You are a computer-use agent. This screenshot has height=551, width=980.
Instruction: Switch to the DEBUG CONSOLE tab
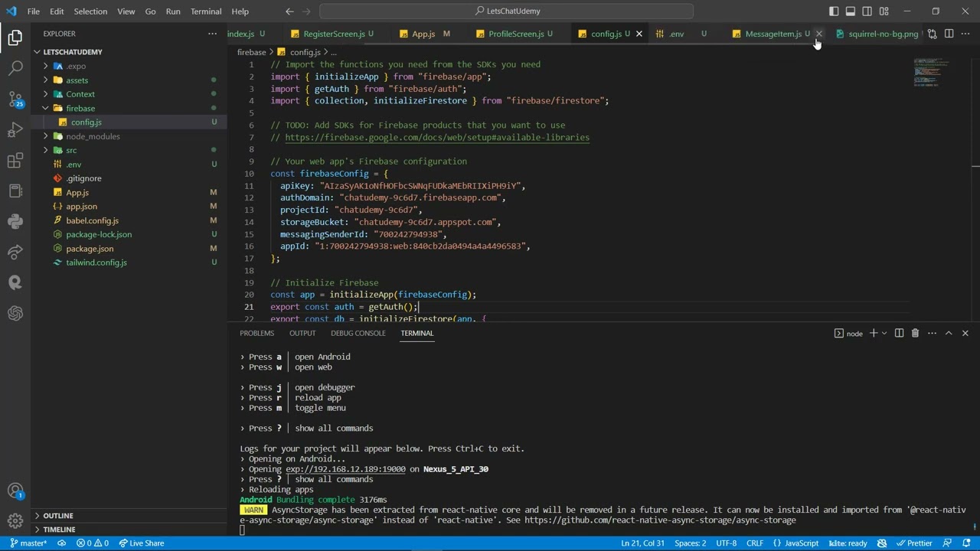click(358, 333)
